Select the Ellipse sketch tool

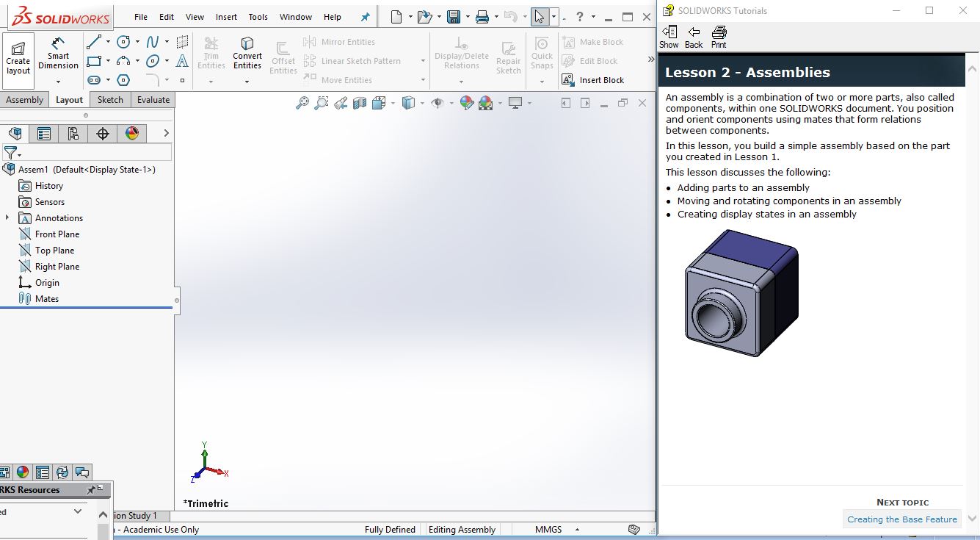[x=153, y=61]
